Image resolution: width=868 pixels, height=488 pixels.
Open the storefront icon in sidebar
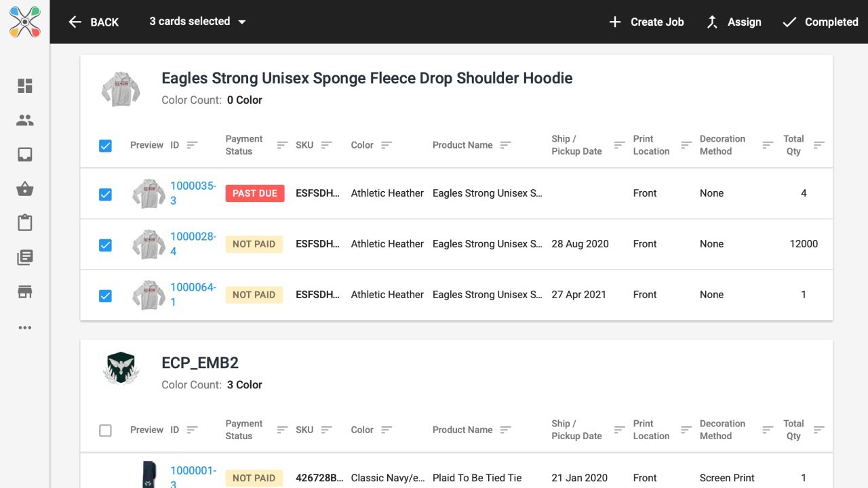click(25, 292)
